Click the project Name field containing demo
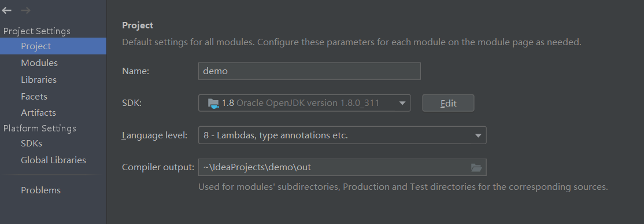Viewport: 644px width, 224px height. click(309, 71)
